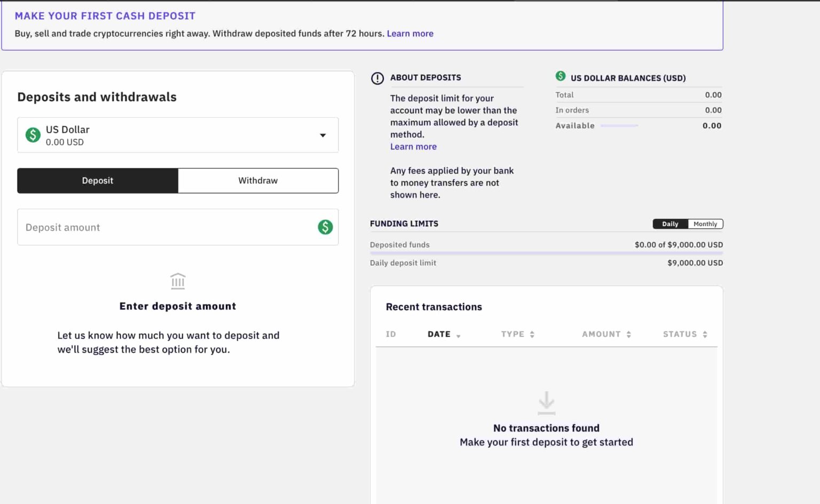Click the deposited funds progress bar
This screenshot has width=820, height=504.
point(546,253)
